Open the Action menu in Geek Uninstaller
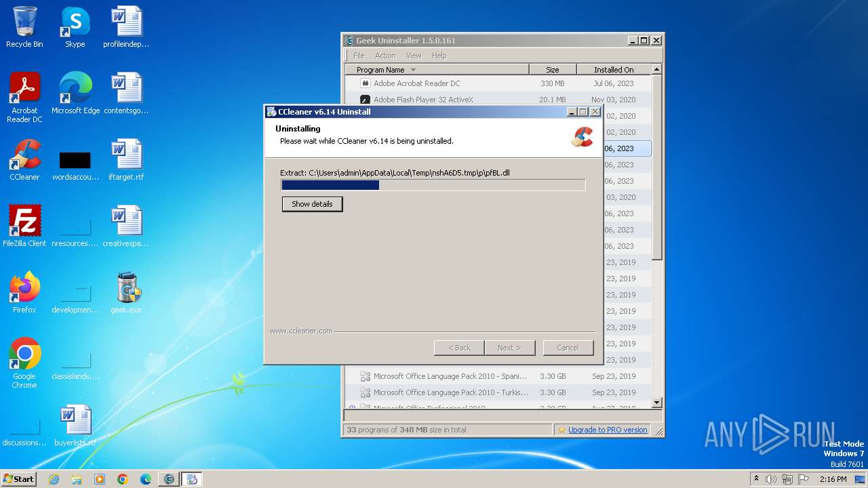The height and width of the screenshot is (488, 868). point(385,56)
